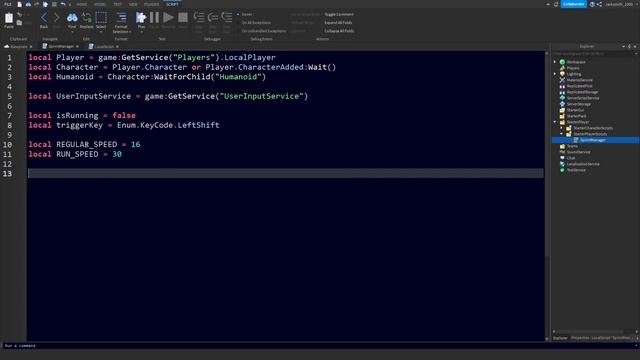Select TestService in the Explorer

coord(576,170)
